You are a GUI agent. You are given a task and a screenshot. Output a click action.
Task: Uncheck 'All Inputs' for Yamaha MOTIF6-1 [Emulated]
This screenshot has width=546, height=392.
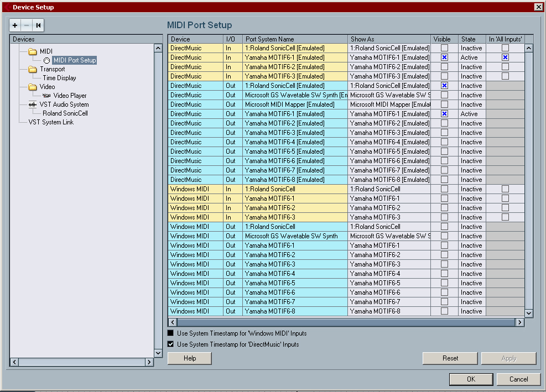coord(505,58)
